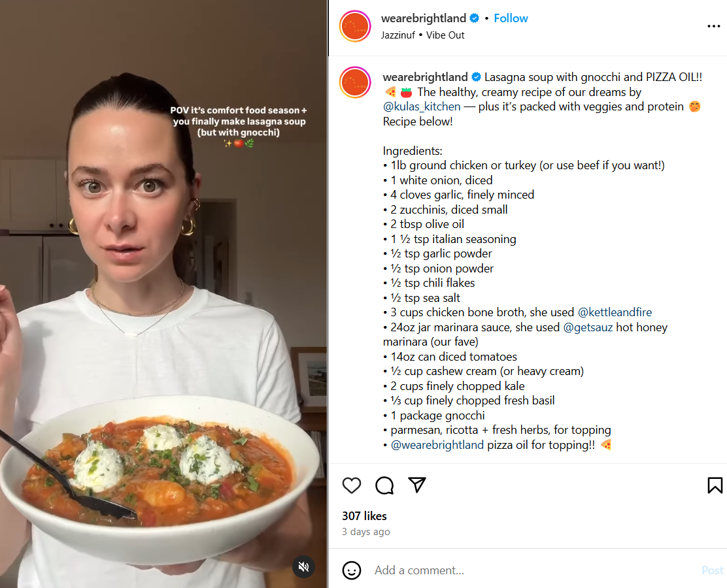
Task: Open the @kulas_kitchen profile link
Action: coord(422,106)
